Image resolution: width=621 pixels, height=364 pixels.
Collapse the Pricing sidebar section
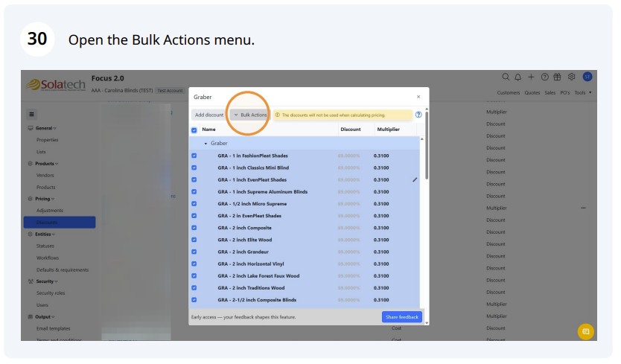point(45,199)
